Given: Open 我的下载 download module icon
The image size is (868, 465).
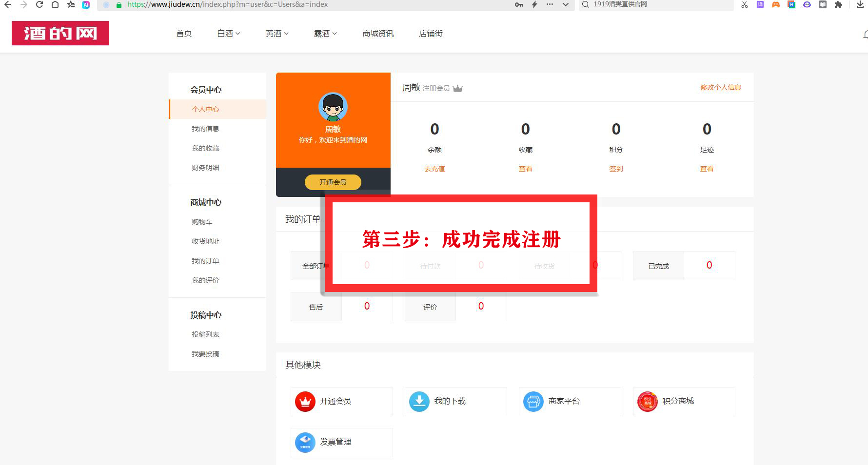Looking at the screenshot, I should pos(419,402).
